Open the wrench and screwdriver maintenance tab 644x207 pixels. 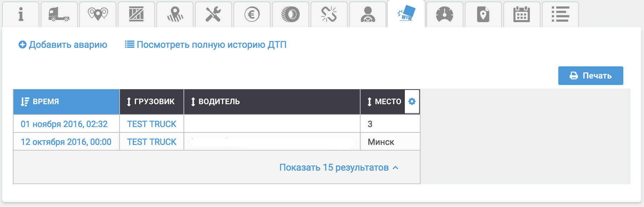pyautogui.click(x=213, y=15)
